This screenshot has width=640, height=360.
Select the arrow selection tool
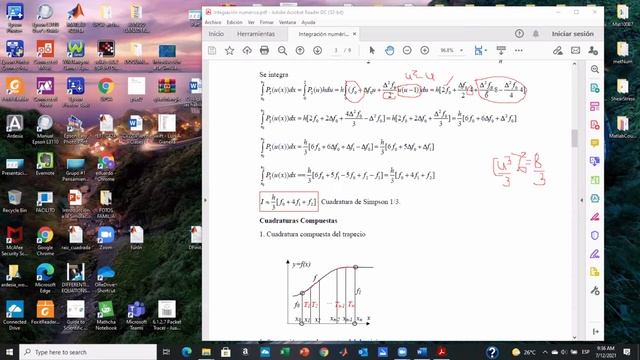point(372,50)
